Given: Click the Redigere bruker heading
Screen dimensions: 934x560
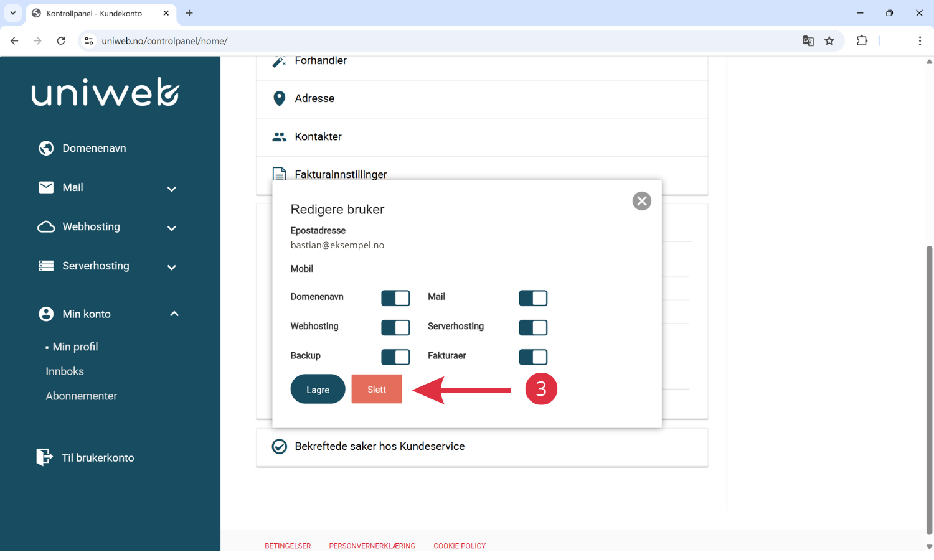Looking at the screenshot, I should click(337, 210).
